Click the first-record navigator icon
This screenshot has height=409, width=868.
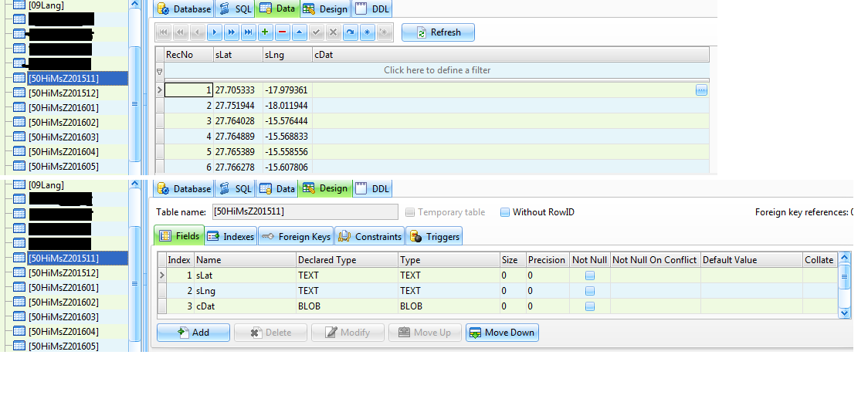(164, 32)
